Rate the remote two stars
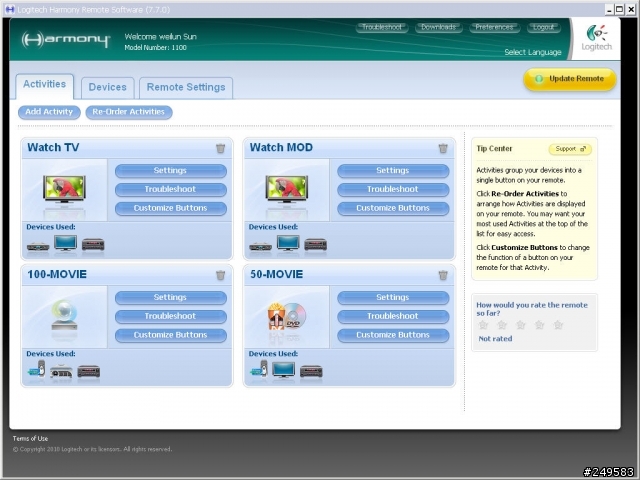 [x=502, y=325]
